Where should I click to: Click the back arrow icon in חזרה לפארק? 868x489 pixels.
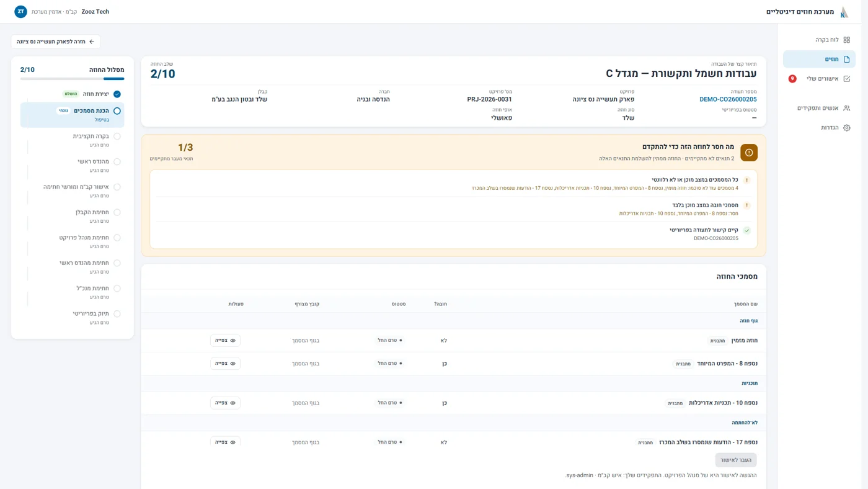[x=92, y=42]
